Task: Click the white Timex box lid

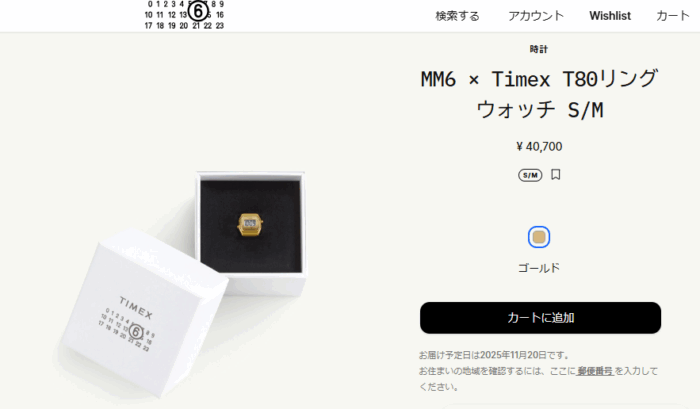Action: point(144,312)
